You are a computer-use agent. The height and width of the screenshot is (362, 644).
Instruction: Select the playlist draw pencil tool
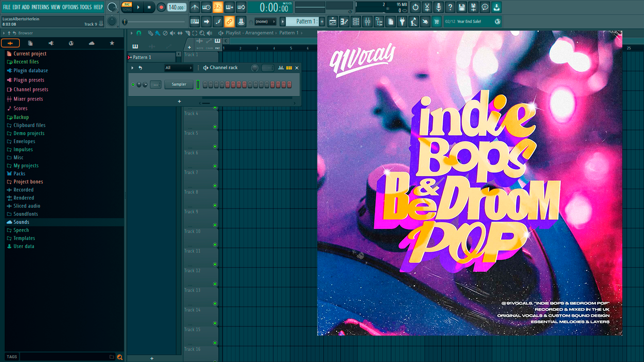(x=150, y=33)
